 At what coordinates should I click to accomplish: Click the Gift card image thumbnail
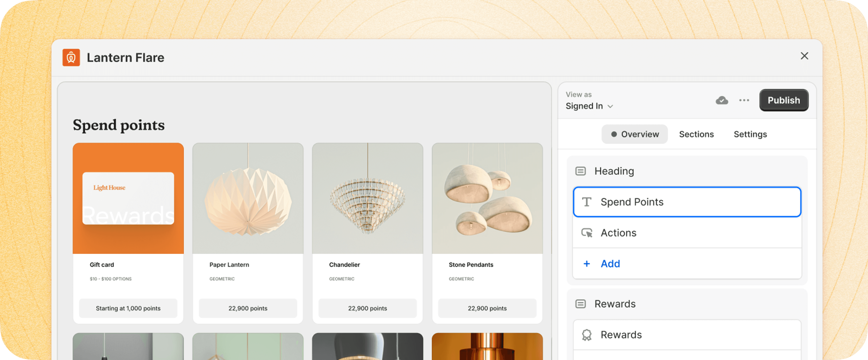pyautogui.click(x=128, y=198)
